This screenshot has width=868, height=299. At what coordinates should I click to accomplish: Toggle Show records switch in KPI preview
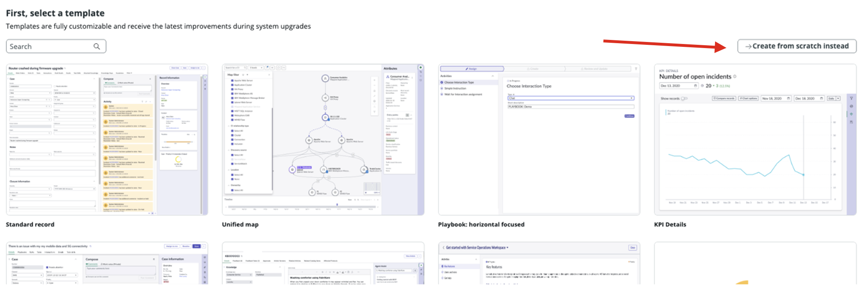[684, 98]
